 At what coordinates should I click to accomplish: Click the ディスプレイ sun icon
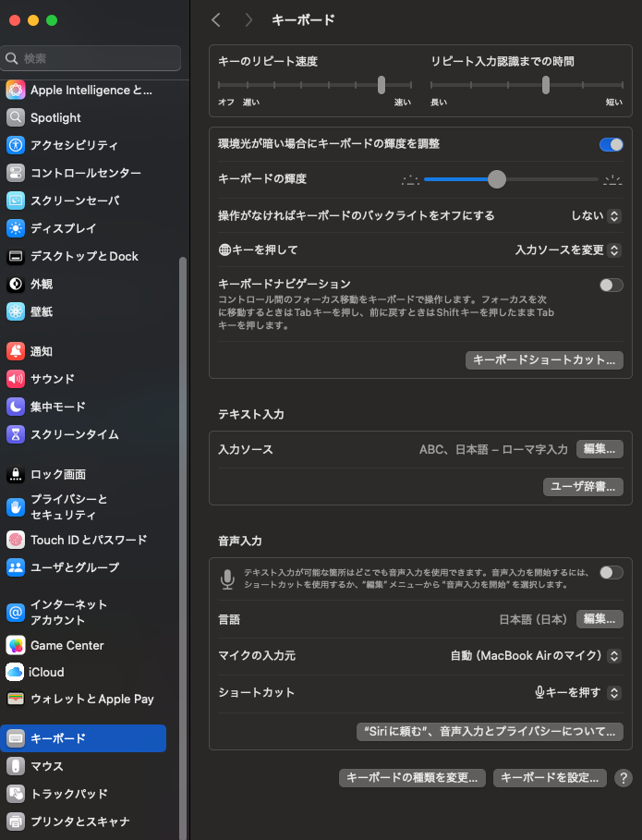(16, 228)
